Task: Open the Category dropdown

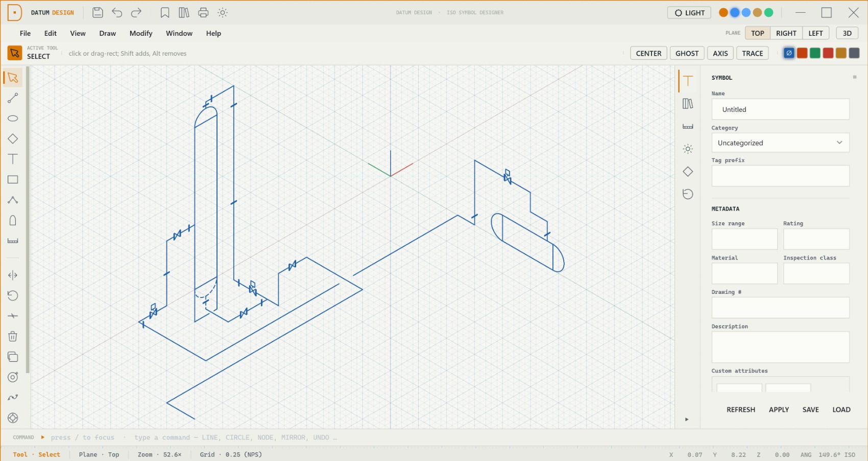Action: coord(780,143)
